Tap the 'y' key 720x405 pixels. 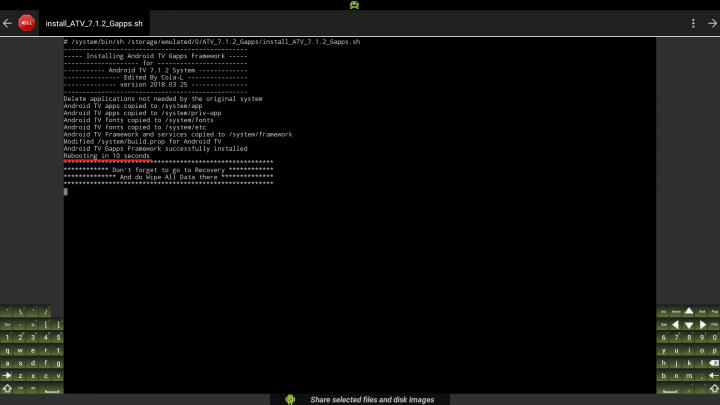(x=663, y=350)
